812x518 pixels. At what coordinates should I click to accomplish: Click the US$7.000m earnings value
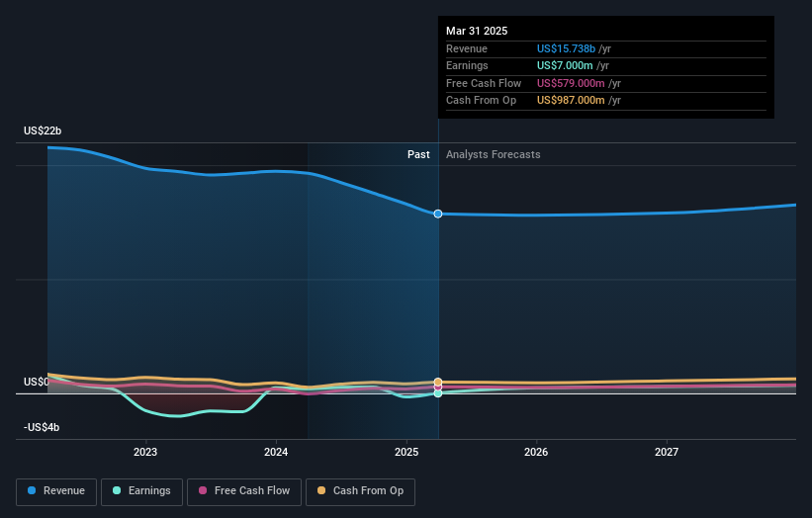tap(565, 65)
